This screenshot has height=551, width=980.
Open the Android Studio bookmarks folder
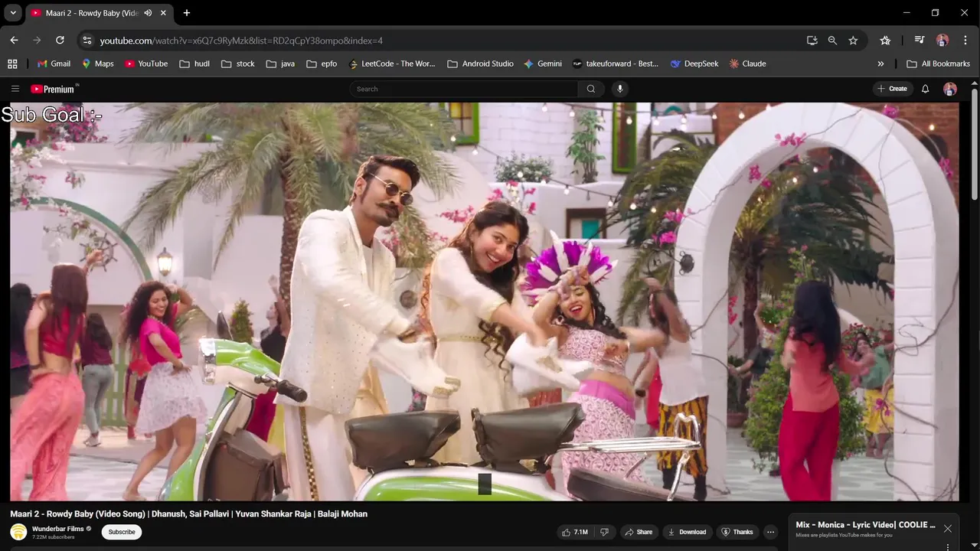[480, 64]
